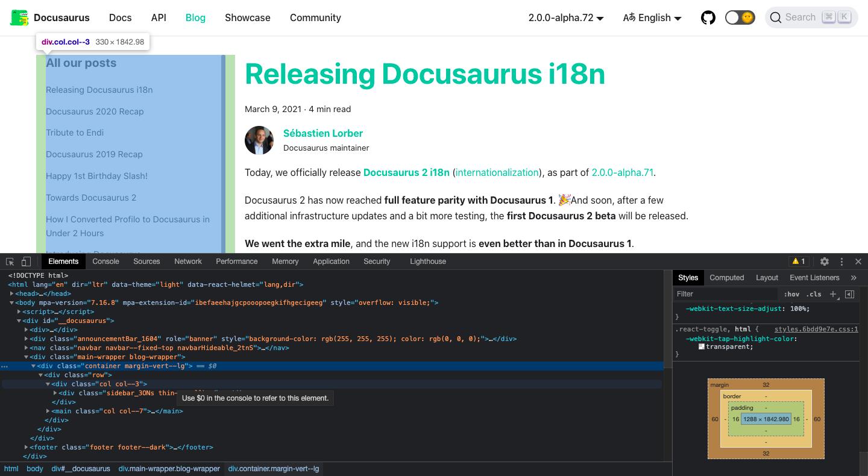This screenshot has height=476, width=868.
Task: Click the internationalization link in article
Action: (x=497, y=172)
